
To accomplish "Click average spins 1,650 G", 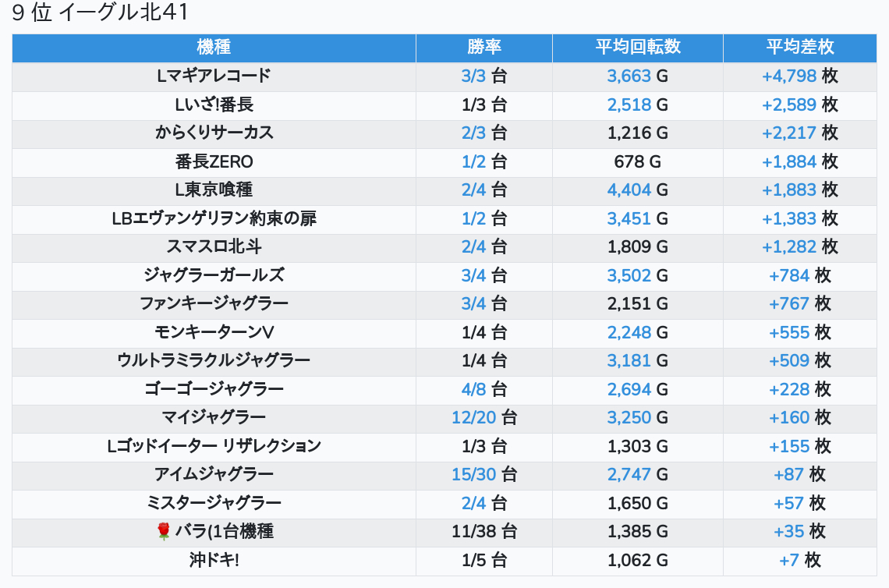I will tap(638, 503).
